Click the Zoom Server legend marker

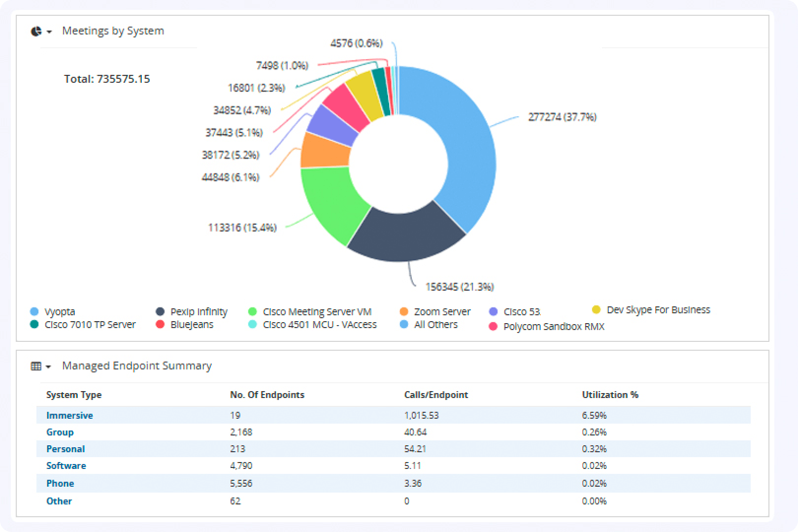404,311
